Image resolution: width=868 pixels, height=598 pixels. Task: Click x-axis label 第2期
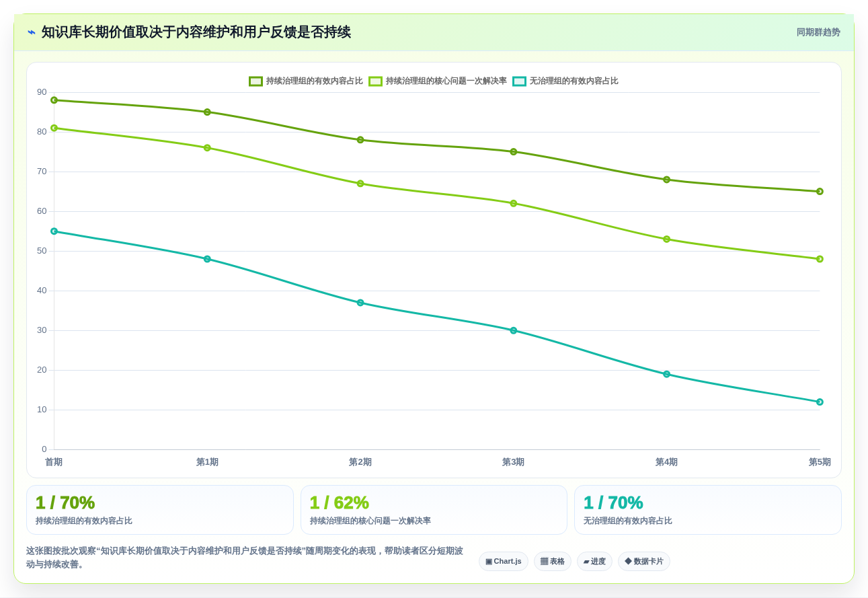click(360, 462)
